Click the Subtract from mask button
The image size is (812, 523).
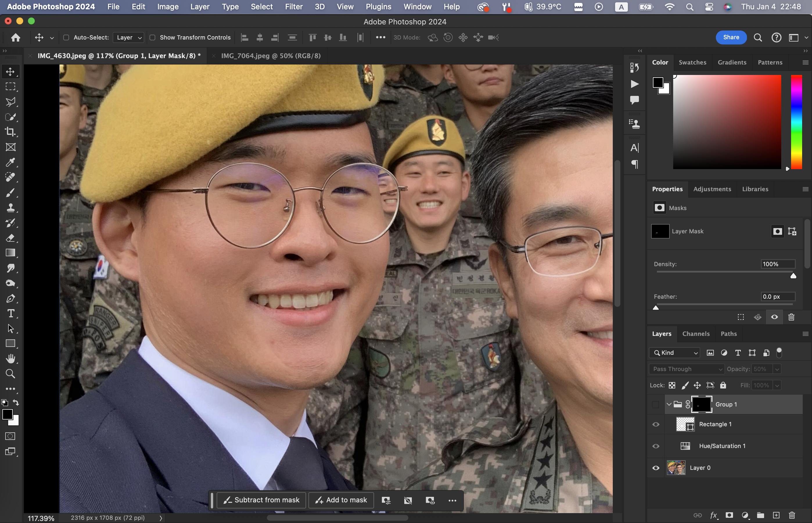[x=261, y=500]
